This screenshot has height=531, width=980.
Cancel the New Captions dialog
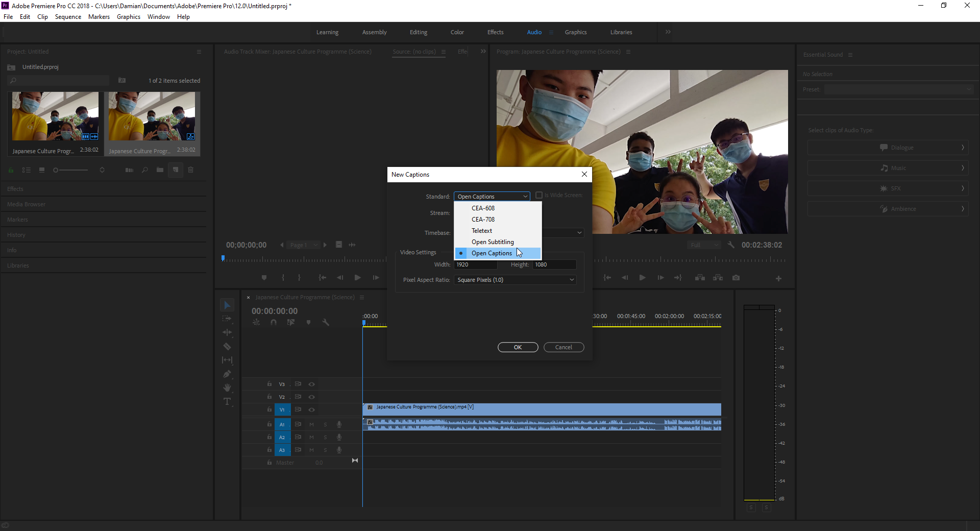pos(563,347)
